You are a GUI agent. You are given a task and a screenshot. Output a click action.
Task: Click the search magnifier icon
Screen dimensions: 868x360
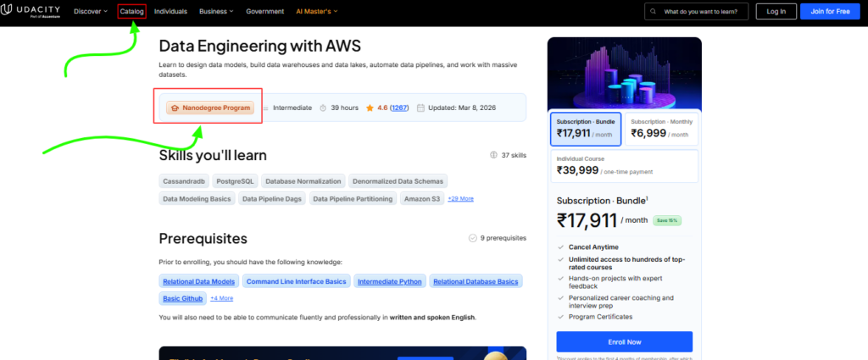653,12
